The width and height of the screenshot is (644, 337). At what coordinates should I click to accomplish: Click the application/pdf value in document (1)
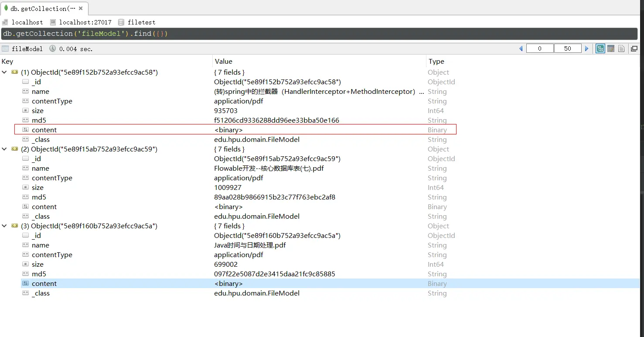pos(239,101)
